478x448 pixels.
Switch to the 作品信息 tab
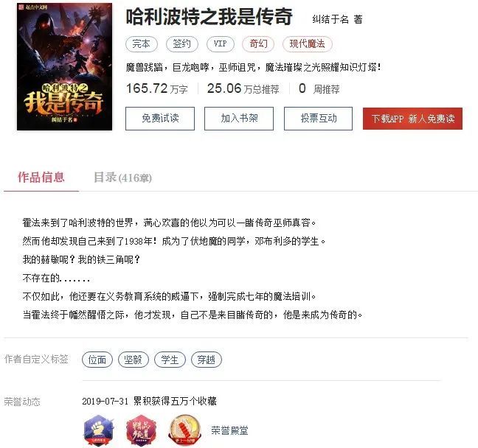[x=41, y=178]
